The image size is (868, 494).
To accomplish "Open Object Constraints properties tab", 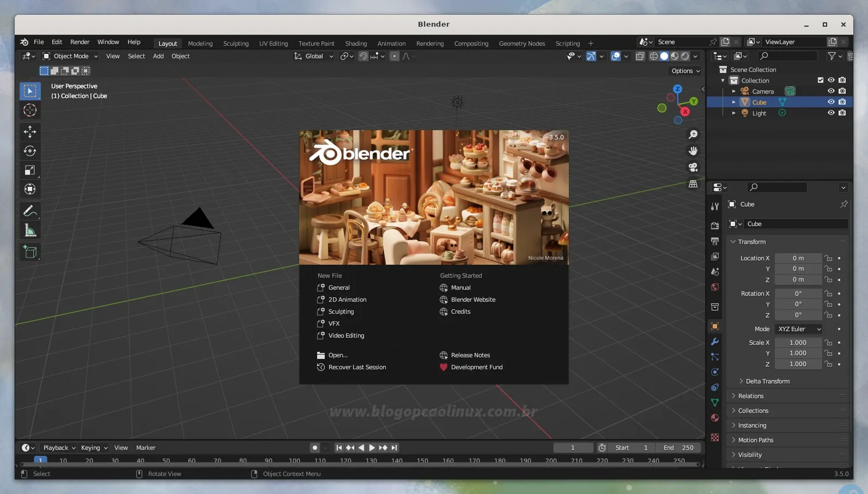I will coord(715,387).
